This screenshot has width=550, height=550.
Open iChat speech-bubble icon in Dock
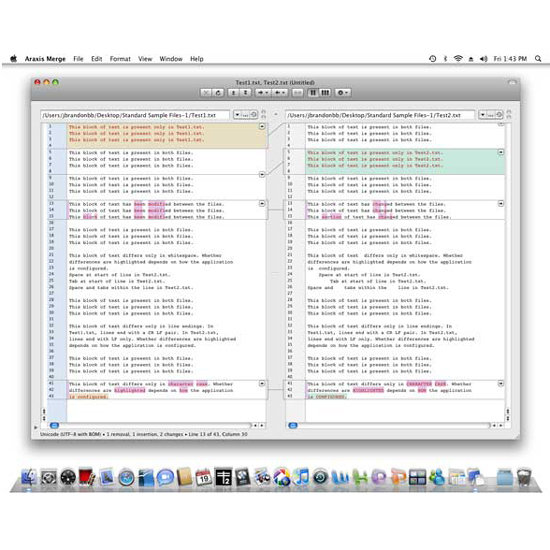165,477
